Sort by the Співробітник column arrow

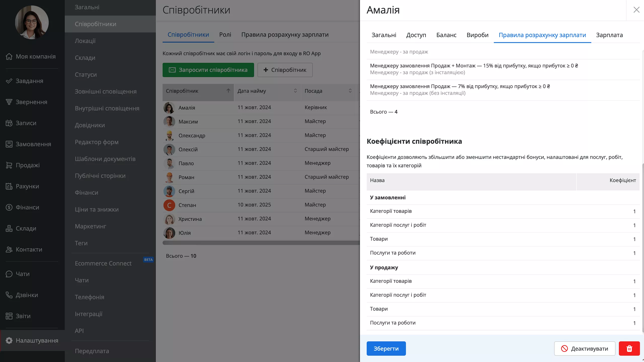pyautogui.click(x=228, y=91)
